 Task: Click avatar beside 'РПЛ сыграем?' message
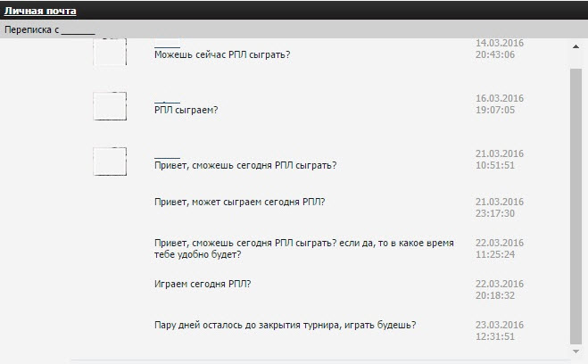point(110,106)
